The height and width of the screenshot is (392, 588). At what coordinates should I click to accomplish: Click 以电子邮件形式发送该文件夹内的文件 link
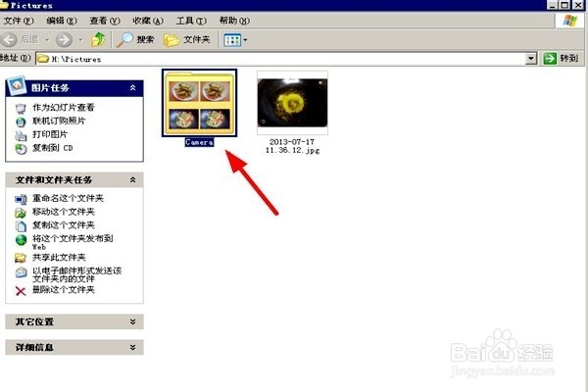[x=76, y=274]
